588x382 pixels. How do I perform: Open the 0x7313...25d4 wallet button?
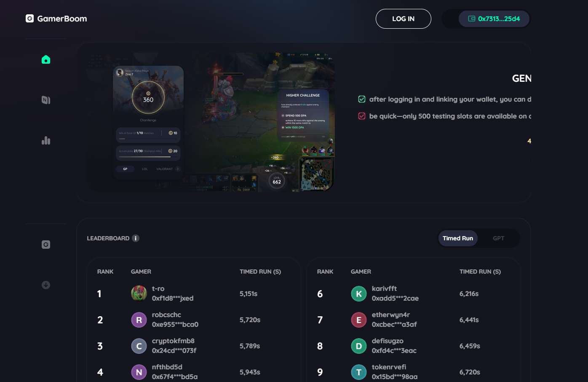(x=494, y=19)
